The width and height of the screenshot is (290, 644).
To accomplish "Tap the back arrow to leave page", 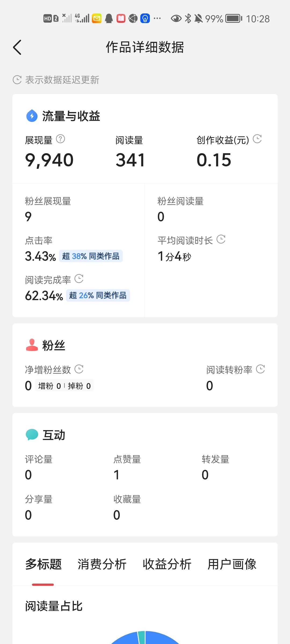I will [x=17, y=47].
